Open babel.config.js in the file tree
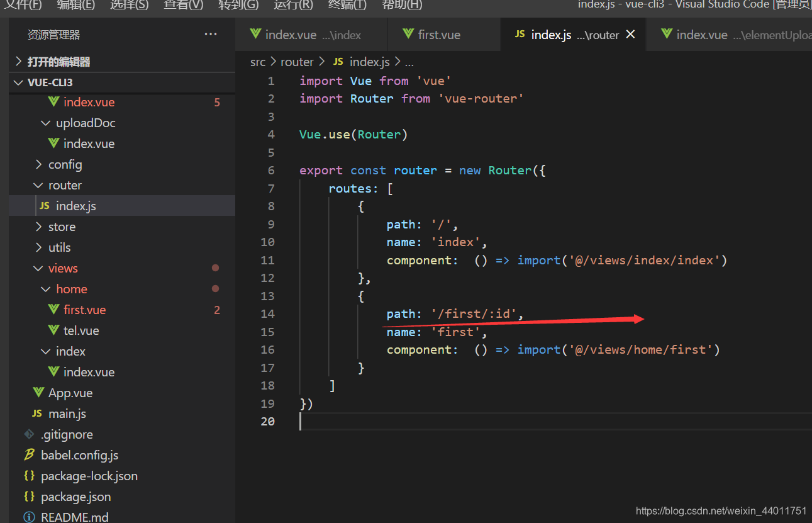Viewport: 812px width, 523px height. 79,455
